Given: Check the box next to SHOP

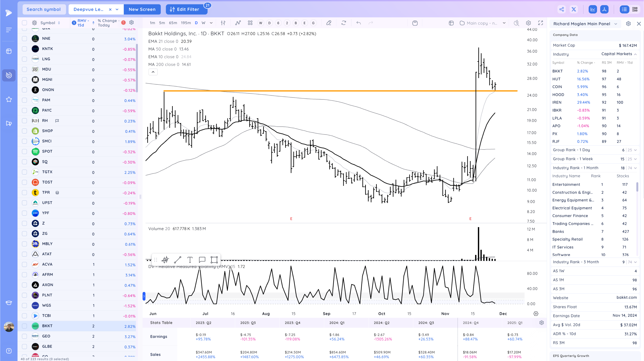Looking at the screenshot, I should coord(24,131).
